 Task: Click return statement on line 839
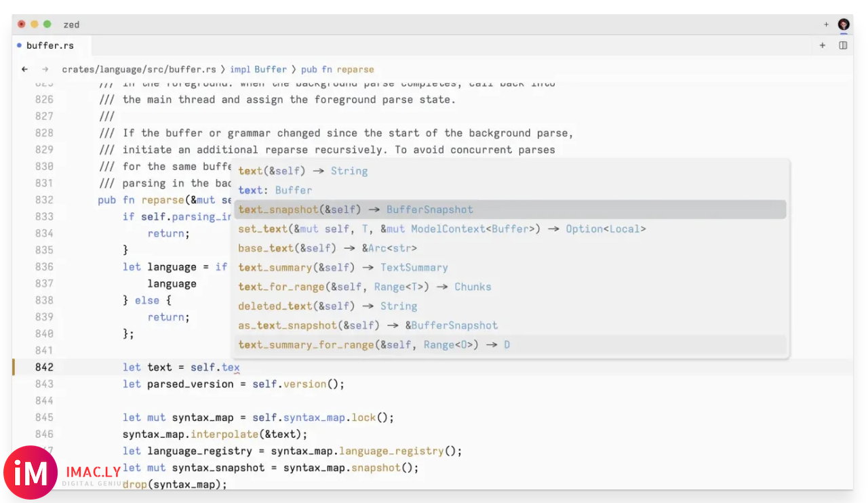(x=169, y=317)
